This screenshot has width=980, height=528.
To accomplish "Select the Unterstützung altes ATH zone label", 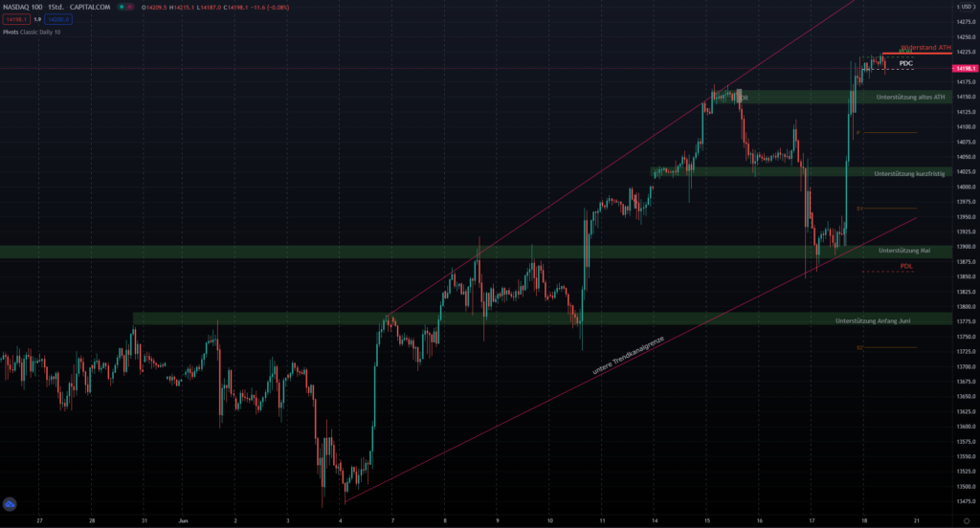I will point(910,97).
